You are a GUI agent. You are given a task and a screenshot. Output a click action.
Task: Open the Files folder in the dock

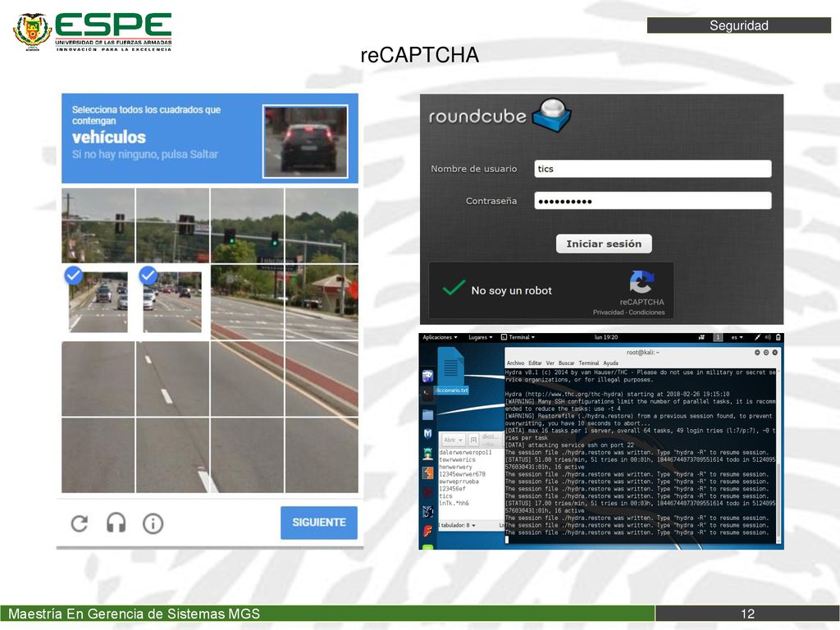click(x=427, y=414)
